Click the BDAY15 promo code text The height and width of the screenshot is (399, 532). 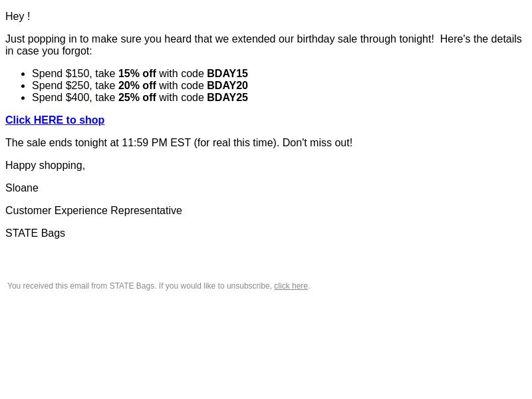[x=227, y=74]
